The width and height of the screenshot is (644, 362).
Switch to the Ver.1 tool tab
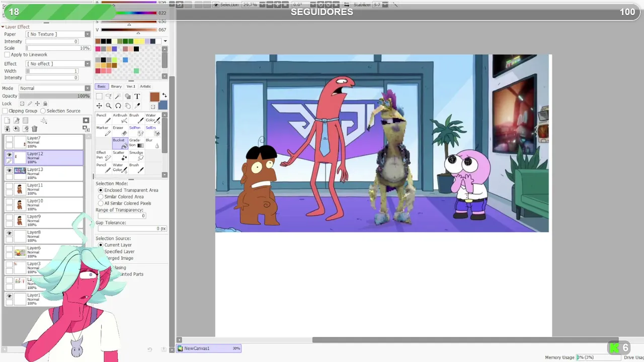tap(131, 86)
